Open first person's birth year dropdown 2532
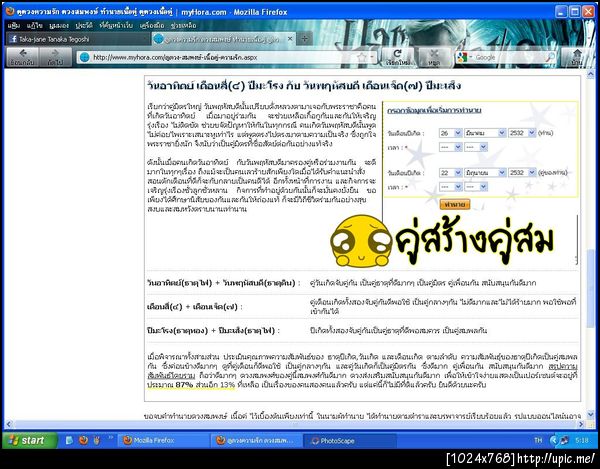Image resolution: width=600 pixels, height=469 pixels. 522,133
